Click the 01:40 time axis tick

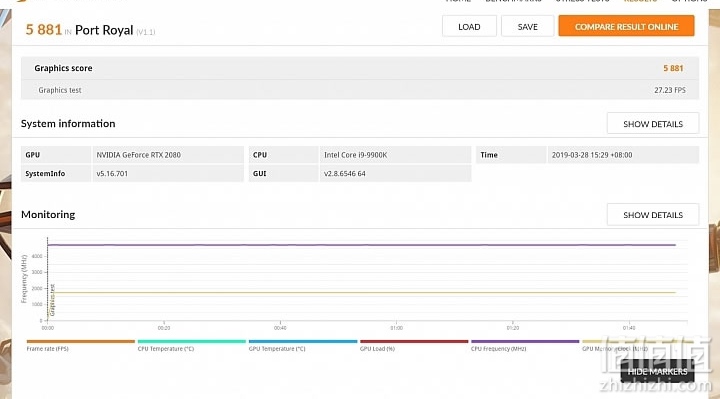[x=629, y=328]
